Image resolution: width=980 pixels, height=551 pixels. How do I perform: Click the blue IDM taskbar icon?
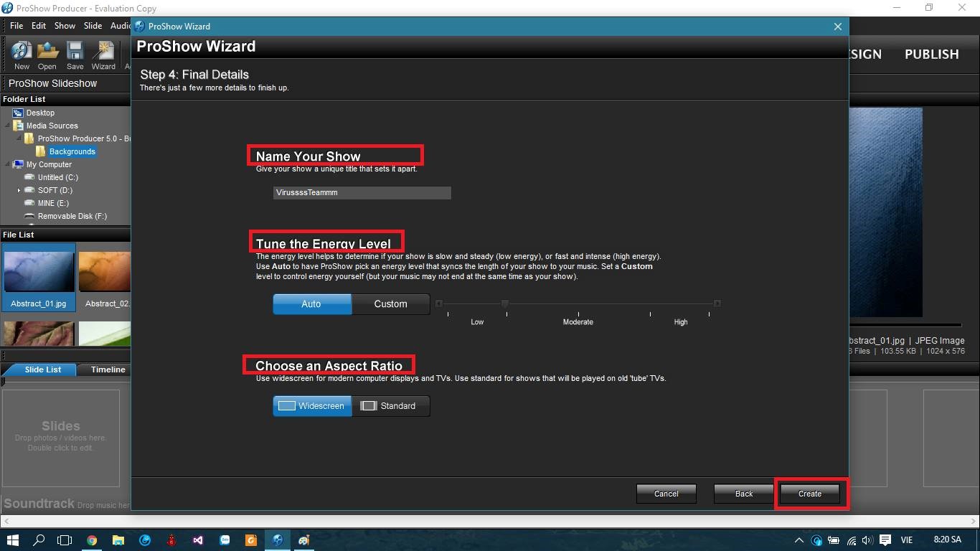(145, 540)
